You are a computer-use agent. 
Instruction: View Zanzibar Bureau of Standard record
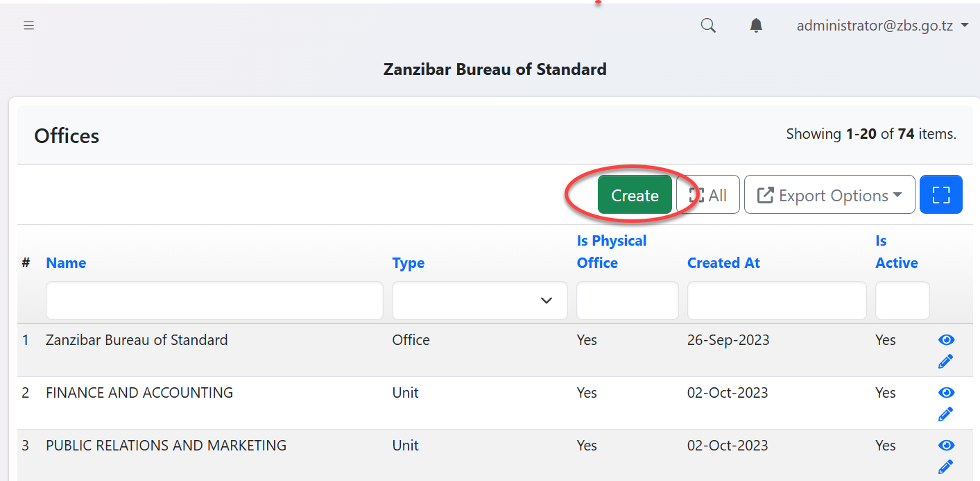point(946,339)
